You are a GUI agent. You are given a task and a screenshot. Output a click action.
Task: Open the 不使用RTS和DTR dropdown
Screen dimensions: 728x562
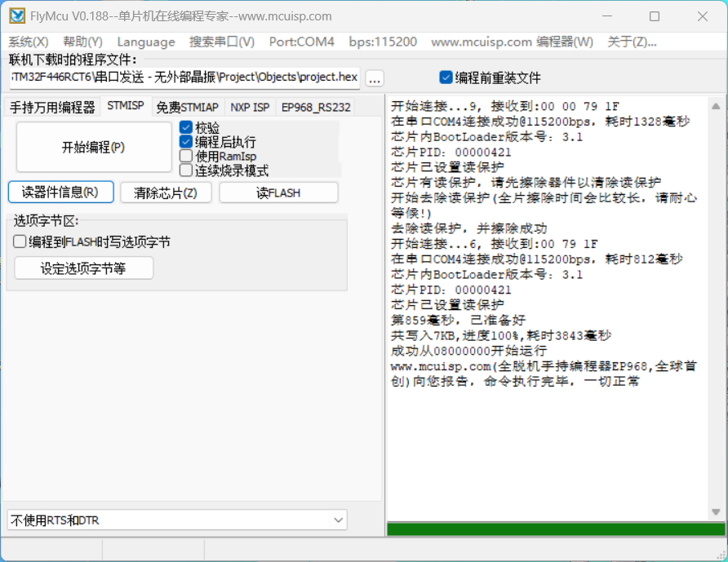click(177, 520)
